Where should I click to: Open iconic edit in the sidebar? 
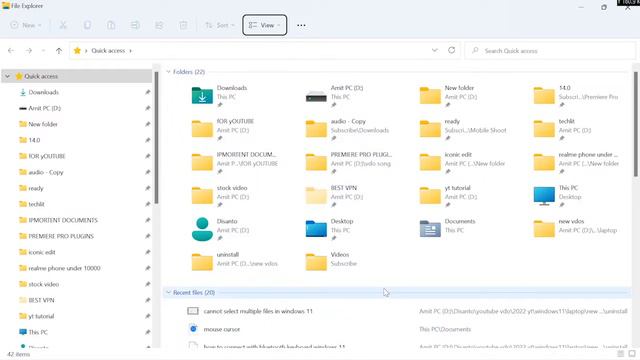[x=42, y=252]
